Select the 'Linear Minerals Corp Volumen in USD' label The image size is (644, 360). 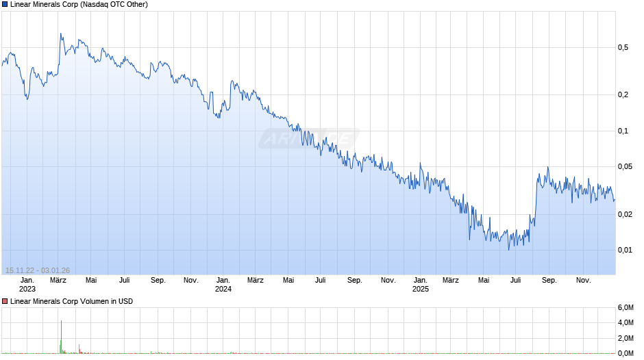click(71, 301)
